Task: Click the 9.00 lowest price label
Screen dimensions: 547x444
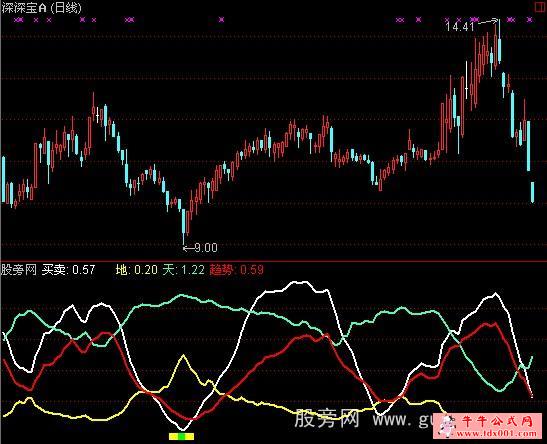Action: pyautogui.click(x=206, y=248)
